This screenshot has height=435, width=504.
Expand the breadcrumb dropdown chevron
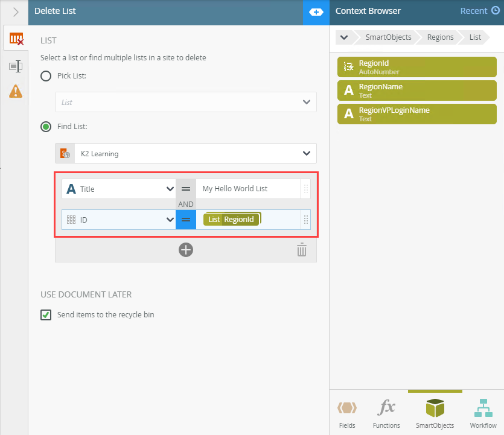(x=344, y=37)
